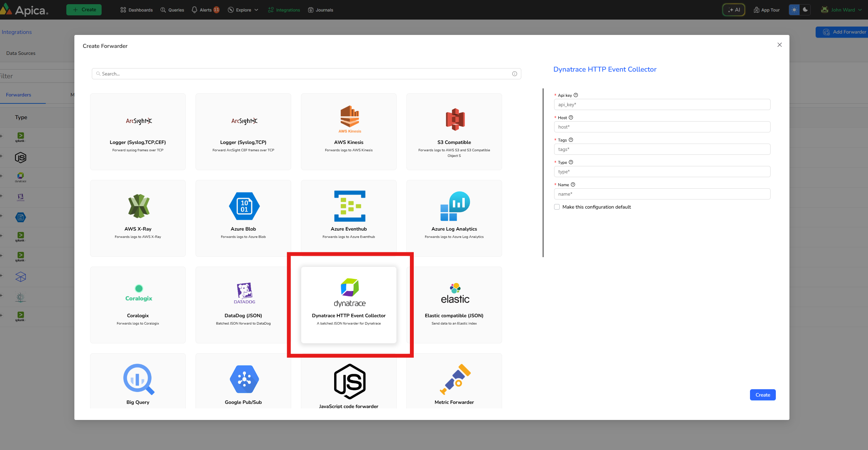The width and height of the screenshot is (868, 450).
Task: Select the Azure Eventhub forwarder icon
Action: [350, 206]
